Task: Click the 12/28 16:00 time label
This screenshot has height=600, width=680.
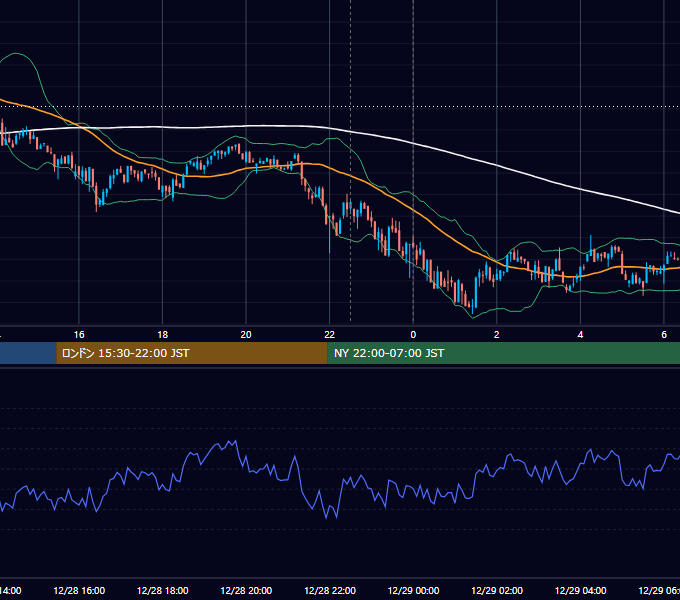Action: pos(79,590)
